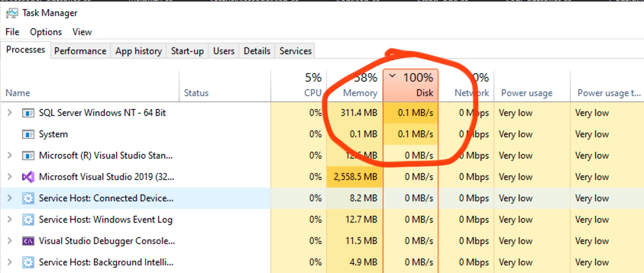Switch to the Start-up tab
644x273 pixels.
click(x=187, y=51)
